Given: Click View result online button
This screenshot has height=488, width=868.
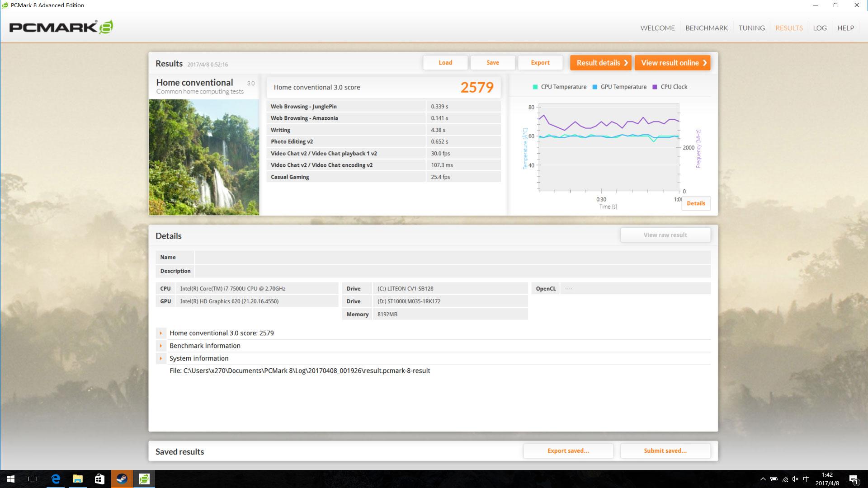Looking at the screenshot, I should pyautogui.click(x=672, y=63).
